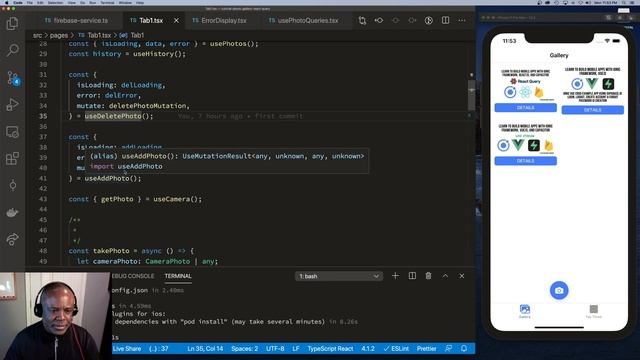
Task: Click useDeletePhoto on line 35
Action: [113, 116]
